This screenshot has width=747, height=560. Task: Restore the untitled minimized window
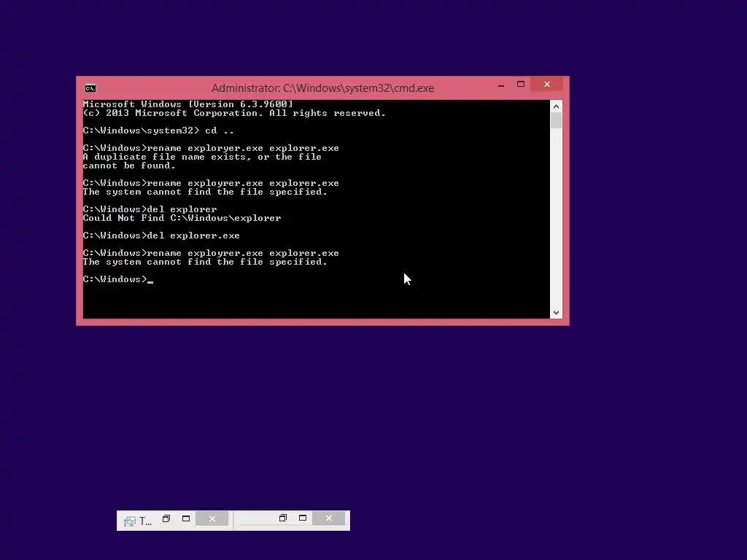(x=282, y=518)
